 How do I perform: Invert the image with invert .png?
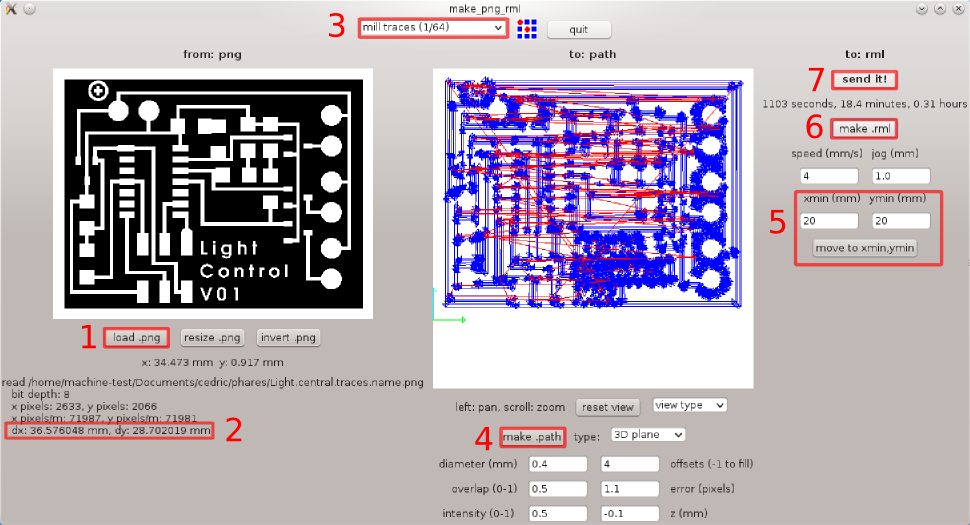pos(289,337)
